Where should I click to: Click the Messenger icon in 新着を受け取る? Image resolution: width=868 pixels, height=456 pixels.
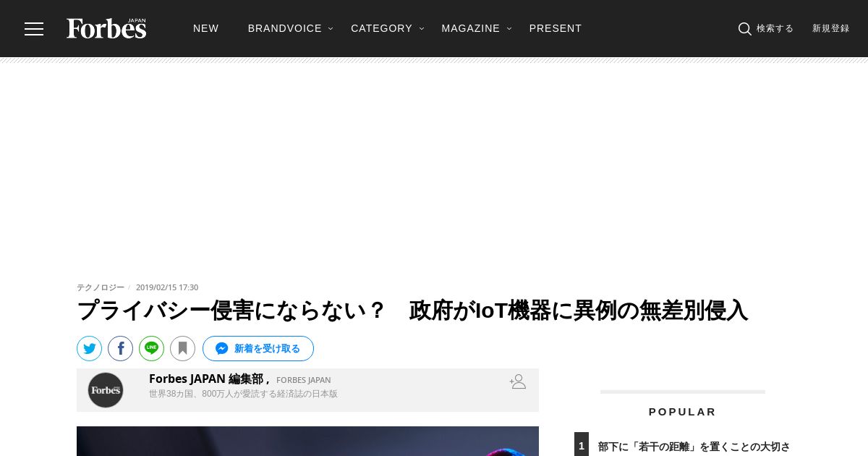[x=222, y=348]
